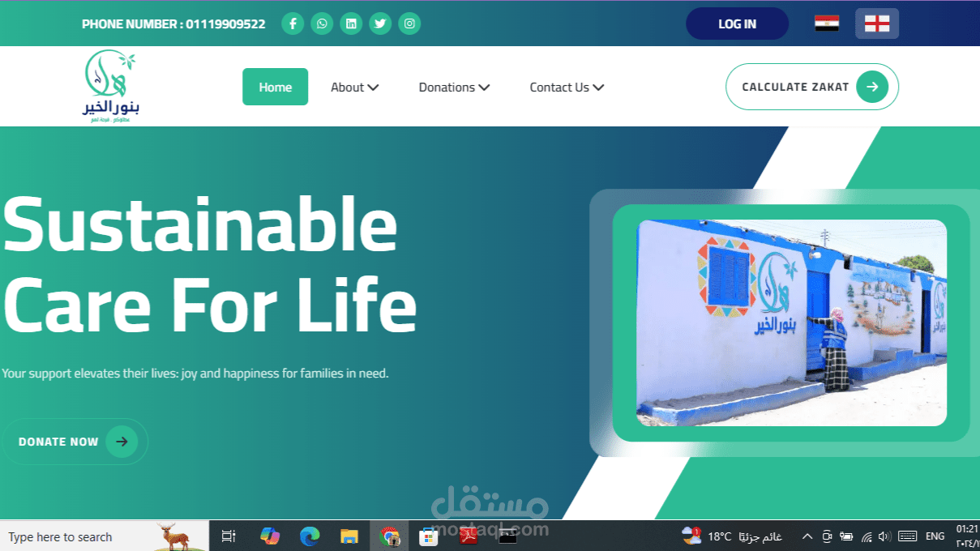Screen dimensions: 980x551
Task: Switch to Chrome in the taskbar
Action: click(x=390, y=536)
